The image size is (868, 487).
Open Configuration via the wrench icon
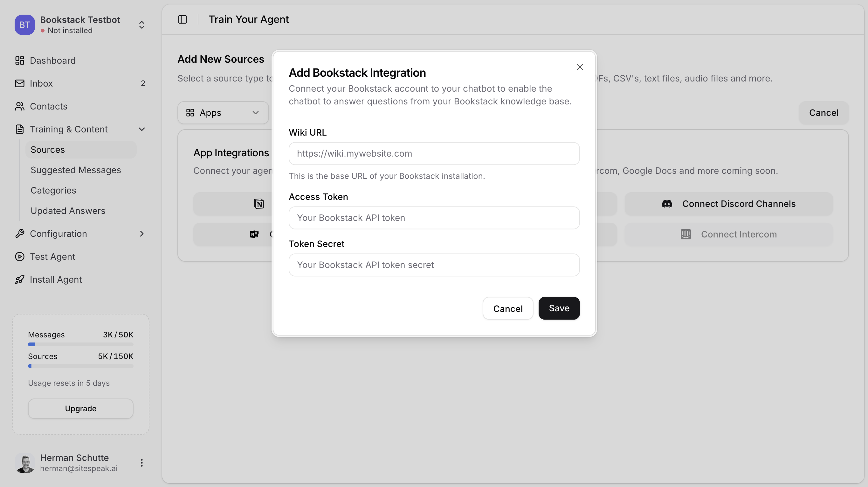(19, 233)
